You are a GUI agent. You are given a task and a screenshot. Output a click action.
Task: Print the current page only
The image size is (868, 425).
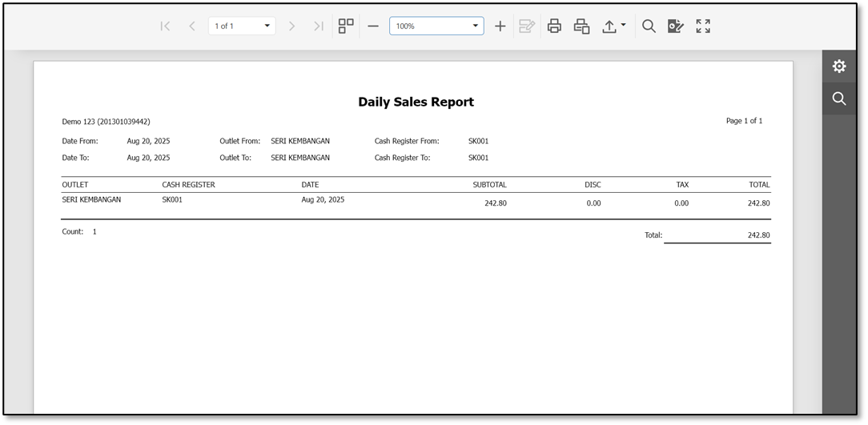[581, 26]
